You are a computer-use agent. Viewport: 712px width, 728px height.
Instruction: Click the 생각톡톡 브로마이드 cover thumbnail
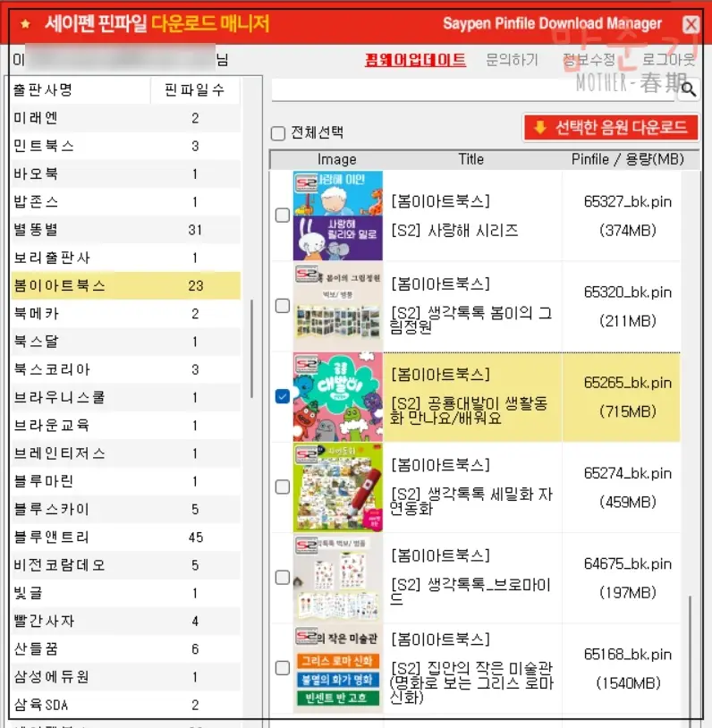coord(337,578)
